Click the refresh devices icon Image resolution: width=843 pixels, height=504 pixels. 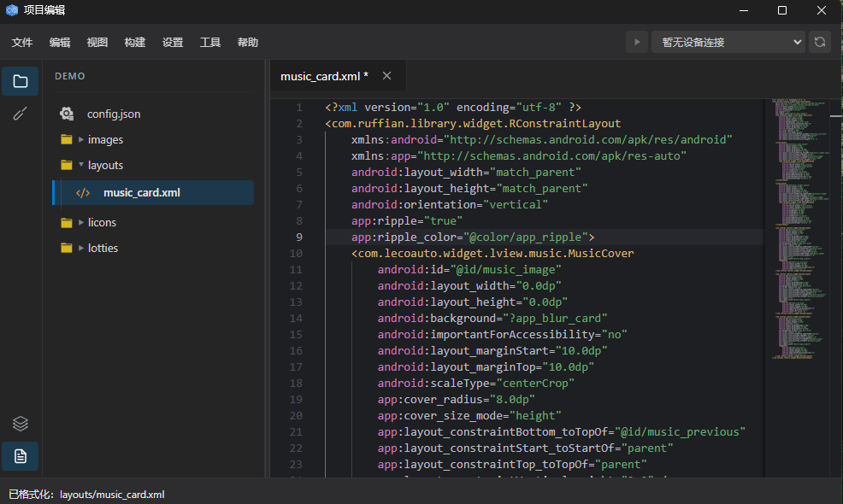pos(820,42)
